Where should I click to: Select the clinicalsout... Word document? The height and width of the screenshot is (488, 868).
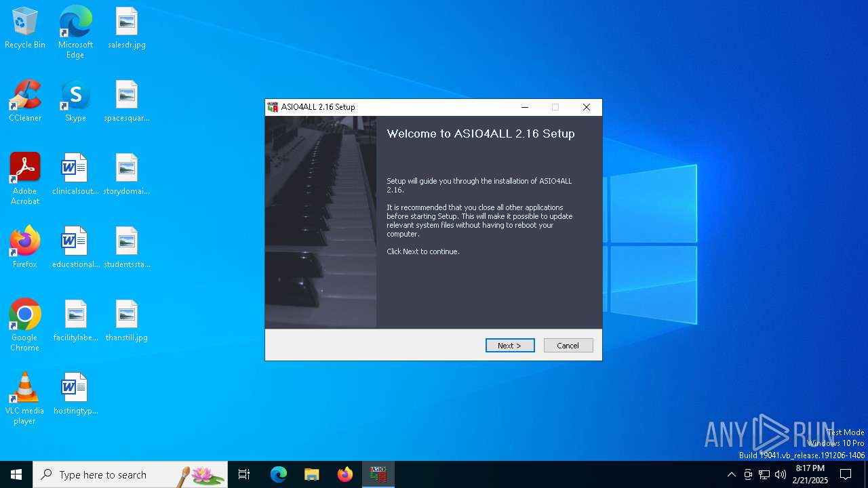[x=75, y=175]
